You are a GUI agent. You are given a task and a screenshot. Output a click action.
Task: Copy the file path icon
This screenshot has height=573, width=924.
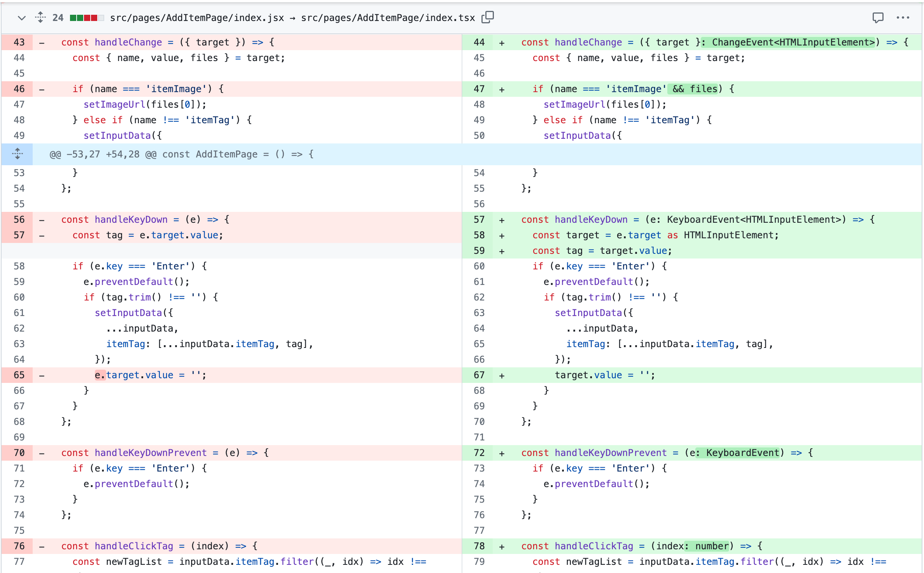(487, 17)
